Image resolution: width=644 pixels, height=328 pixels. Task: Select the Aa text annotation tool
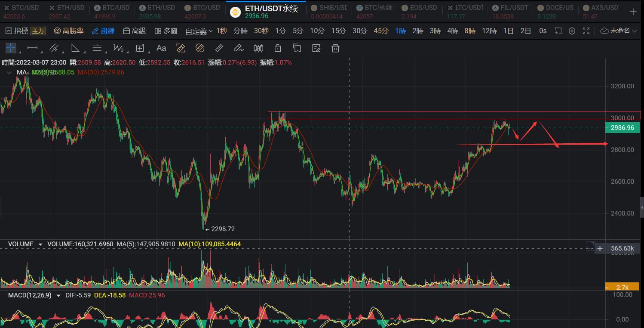[161, 48]
